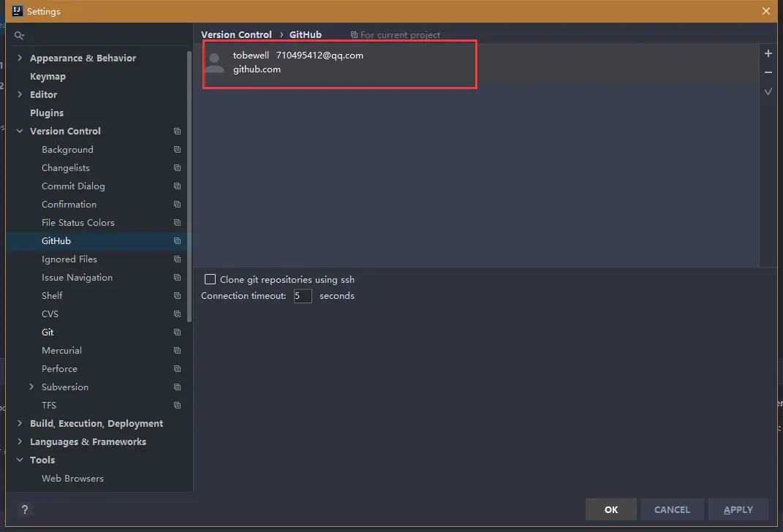Select Background under Version Control
Viewport: 783px width, 532px height.
(67, 150)
